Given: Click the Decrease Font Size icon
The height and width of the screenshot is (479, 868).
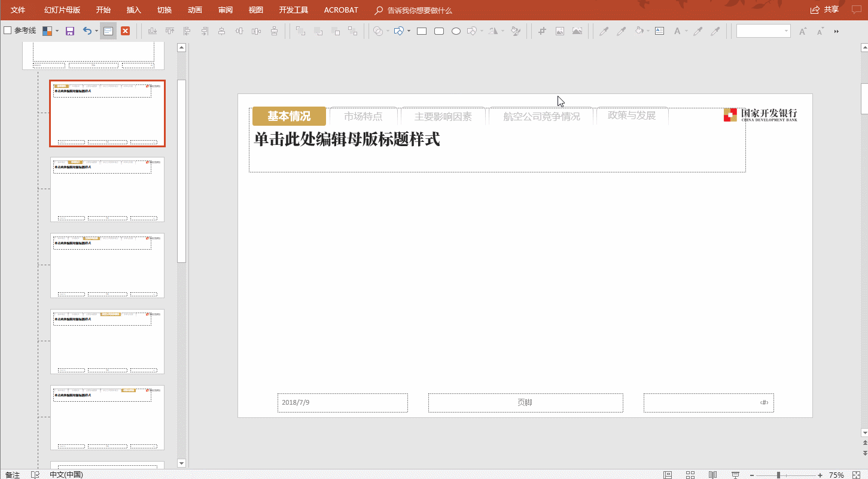Looking at the screenshot, I should pos(820,31).
